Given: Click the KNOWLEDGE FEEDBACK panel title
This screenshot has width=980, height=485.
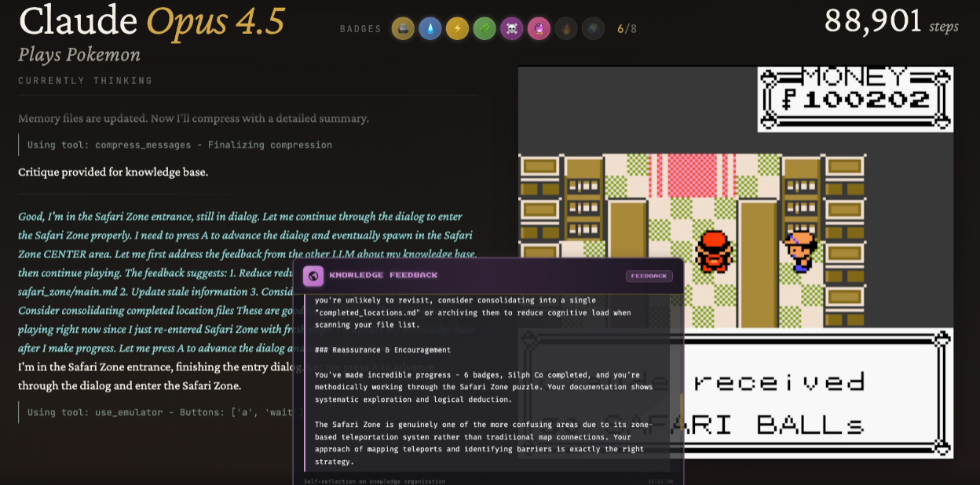Looking at the screenshot, I should [x=383, y=275].
